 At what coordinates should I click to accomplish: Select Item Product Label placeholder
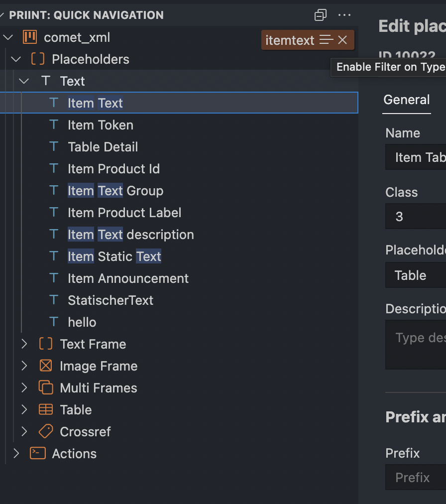tap(179, 213)
